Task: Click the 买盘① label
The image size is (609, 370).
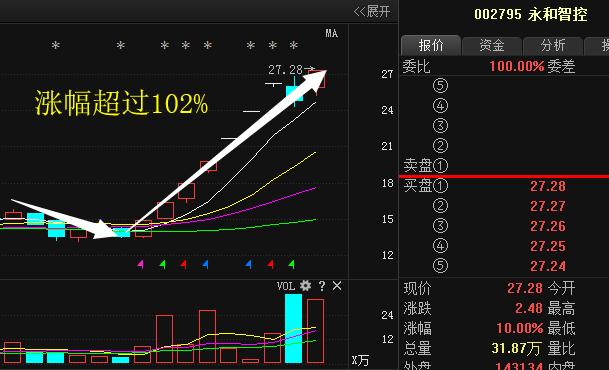Action: point(426,186)
